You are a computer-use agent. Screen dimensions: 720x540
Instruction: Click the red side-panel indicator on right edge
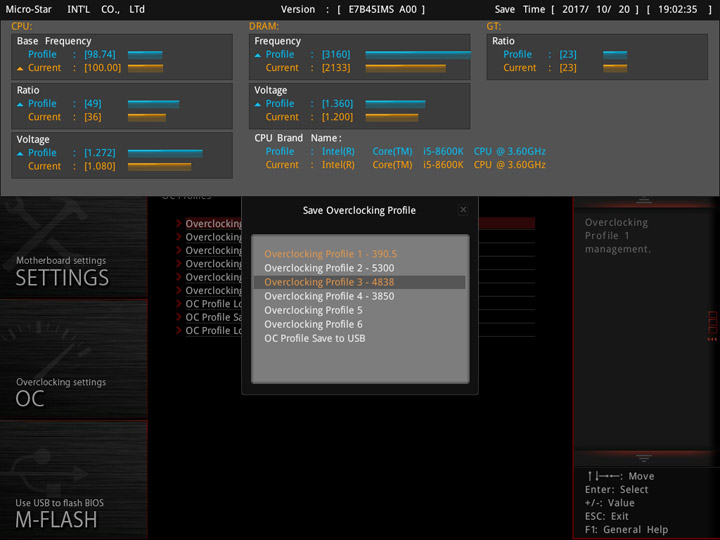713,326
